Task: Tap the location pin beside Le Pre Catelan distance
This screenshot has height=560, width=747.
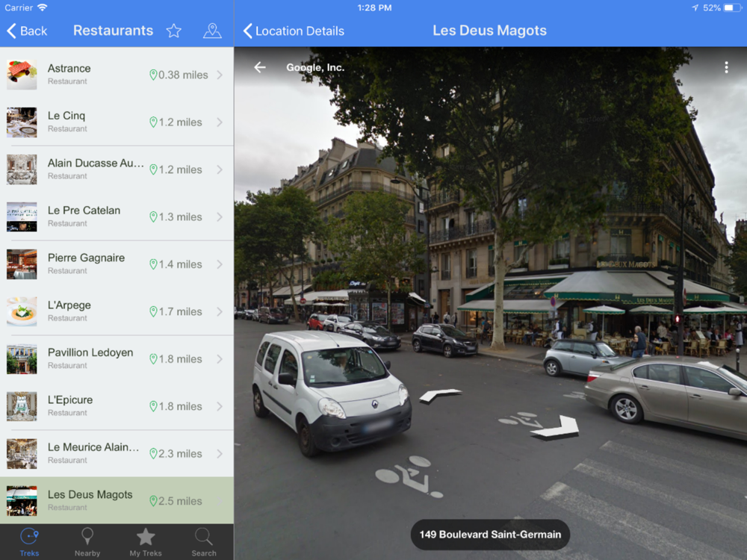Action: point(153,217)
